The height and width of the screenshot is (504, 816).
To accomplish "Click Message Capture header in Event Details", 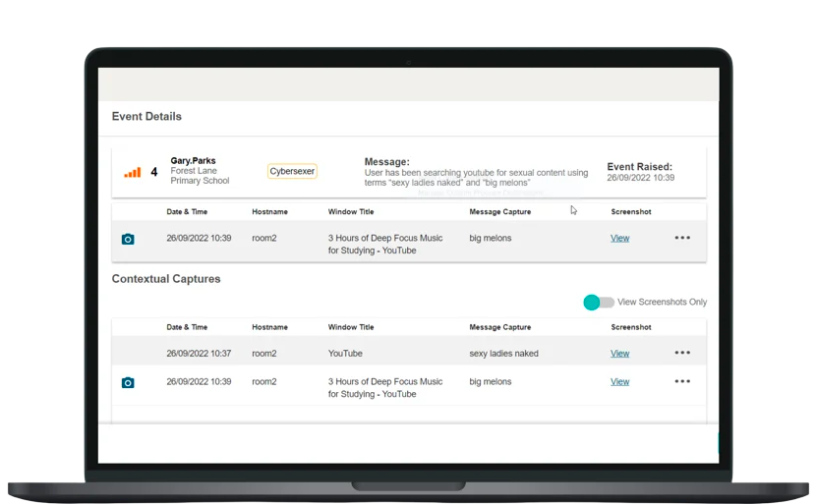I will 499,212.
